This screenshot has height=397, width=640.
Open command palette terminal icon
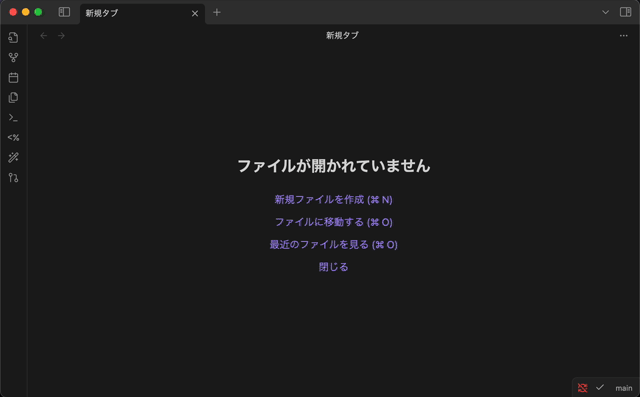(x=13, y=118)
